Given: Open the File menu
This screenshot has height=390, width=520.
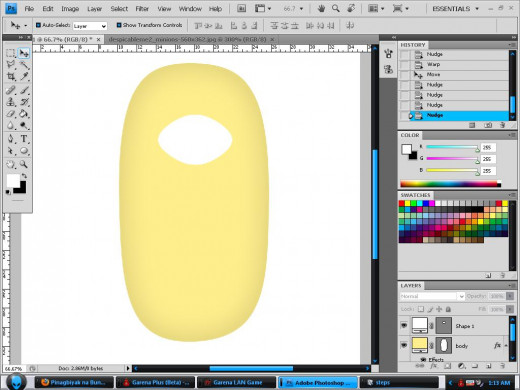Looking at the screenshot, I should 29,9.
